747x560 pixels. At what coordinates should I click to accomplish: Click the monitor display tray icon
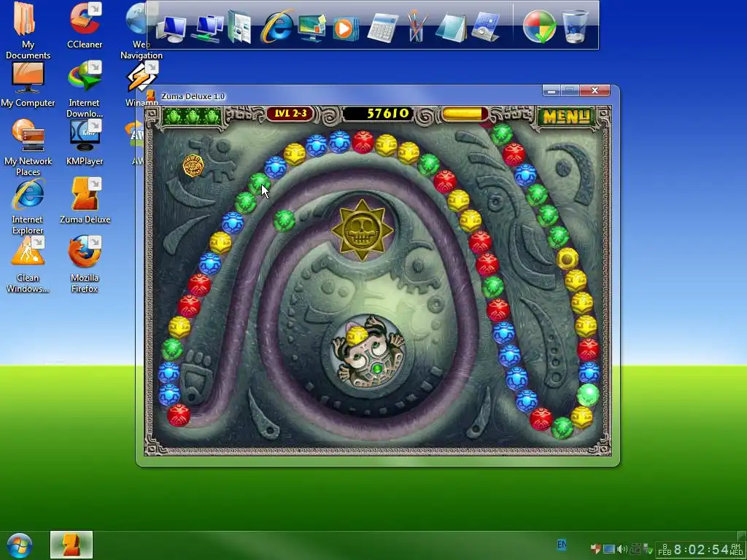pyautogui.click(x=609, y=549)
